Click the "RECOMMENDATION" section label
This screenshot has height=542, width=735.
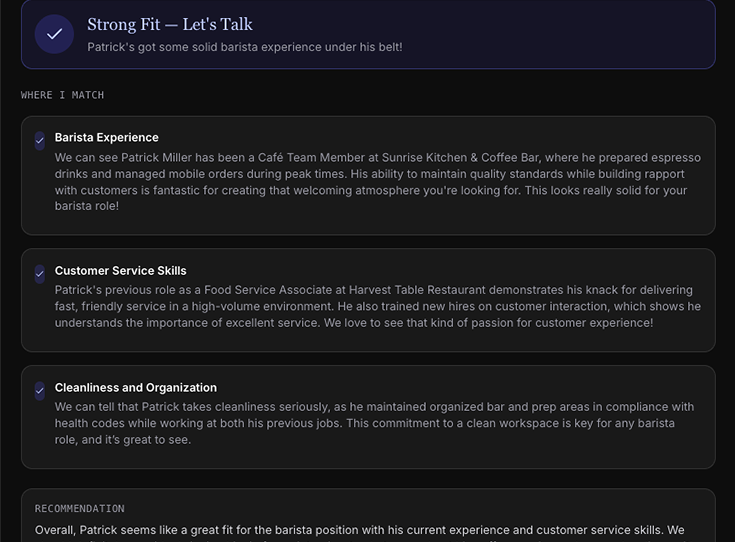pyautogui.click(x=80, y=509)
